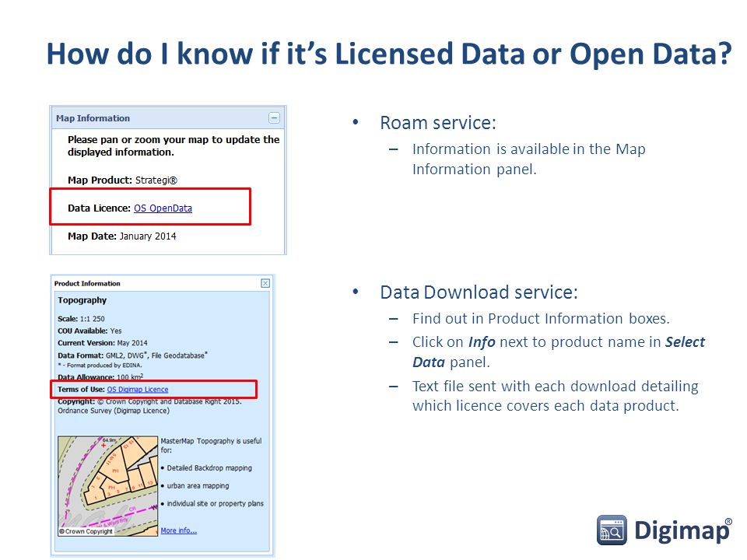The height and width of the screenshot is (560, 747).
Task: Click the 'Copyright: © Crown Copyright' line
Action: pos(149,406)
